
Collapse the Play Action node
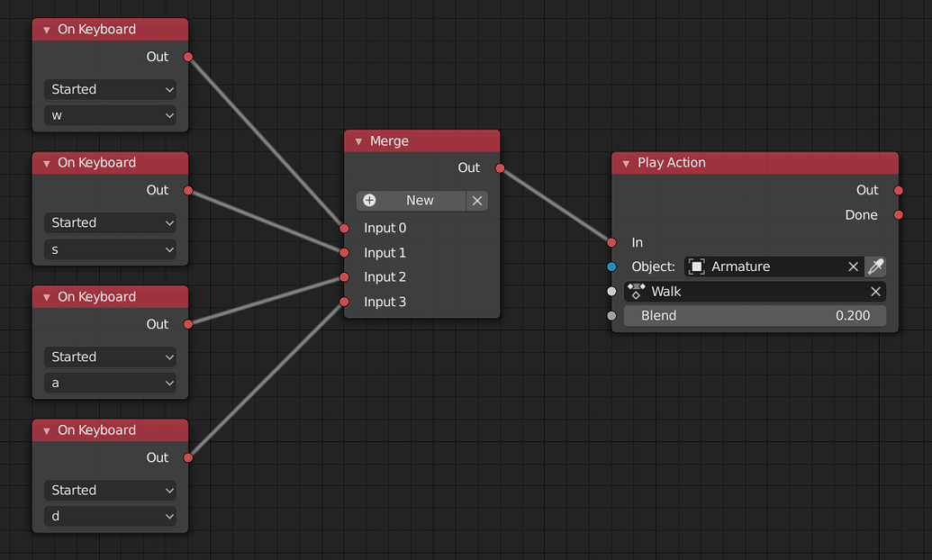(x=625, y=163)
